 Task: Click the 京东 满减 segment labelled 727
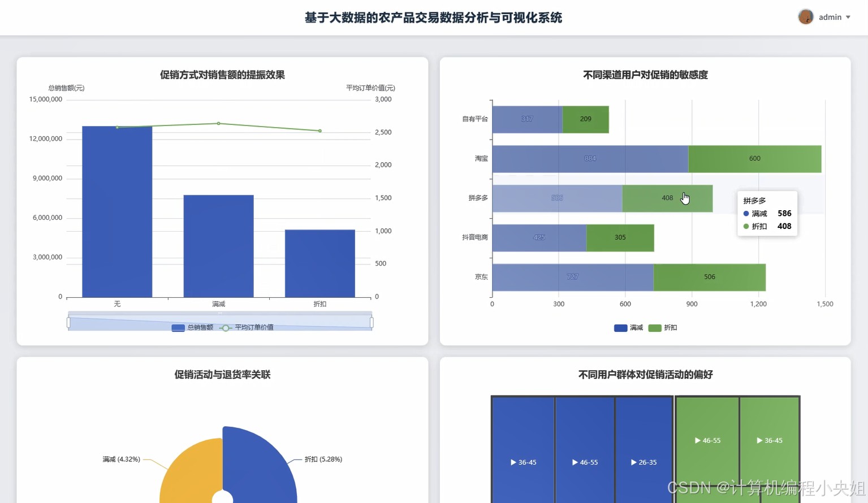pyautogui.click(x=573, y=277)
